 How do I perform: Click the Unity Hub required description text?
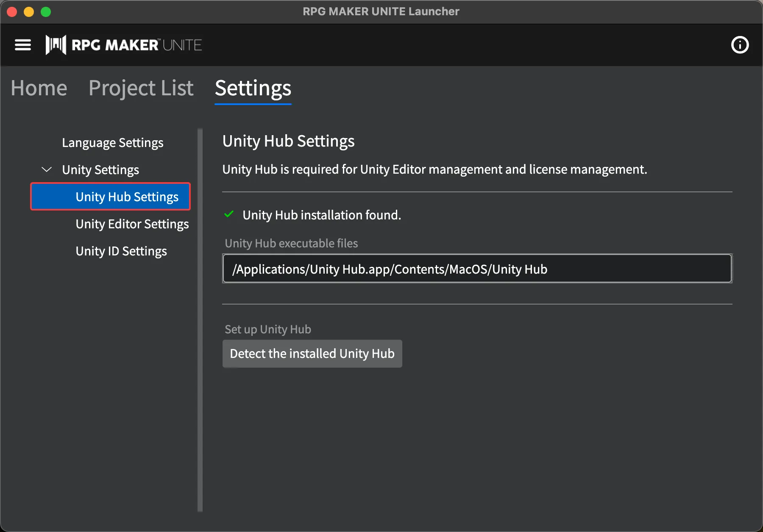coord(435,169)
